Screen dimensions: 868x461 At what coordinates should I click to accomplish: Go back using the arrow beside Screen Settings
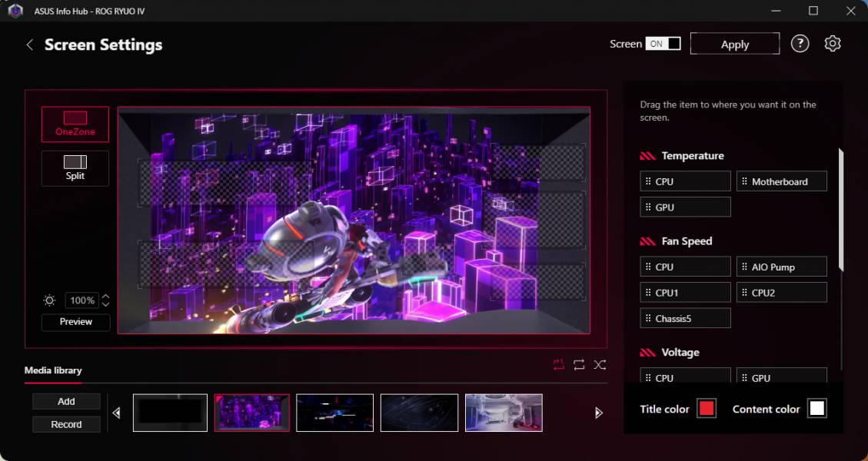pyautogui.click(x=30, y=45)
